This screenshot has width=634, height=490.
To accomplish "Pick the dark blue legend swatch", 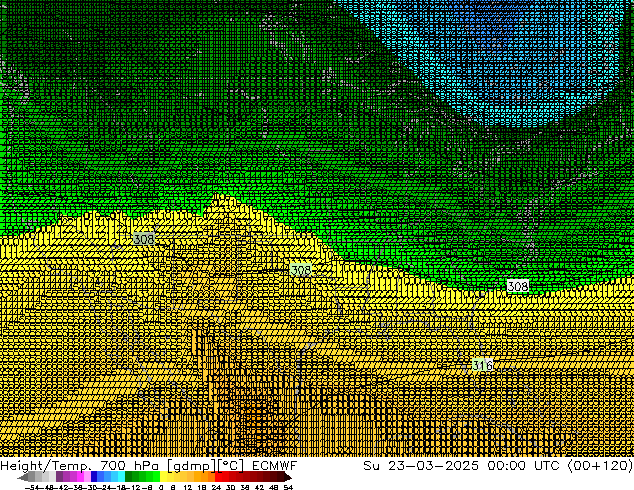I will [x=96, y=478].
